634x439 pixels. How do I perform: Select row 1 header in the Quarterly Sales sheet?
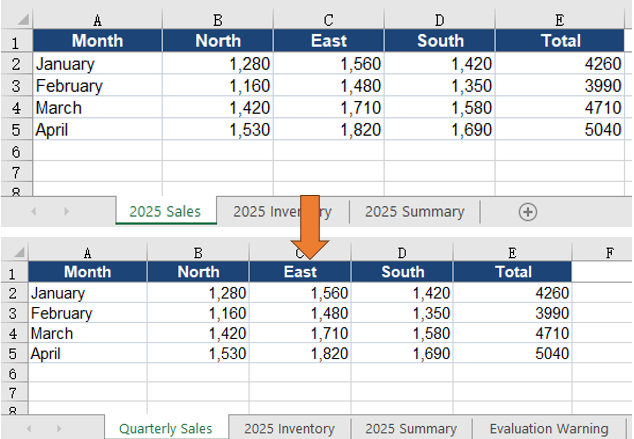coord(13,272)
